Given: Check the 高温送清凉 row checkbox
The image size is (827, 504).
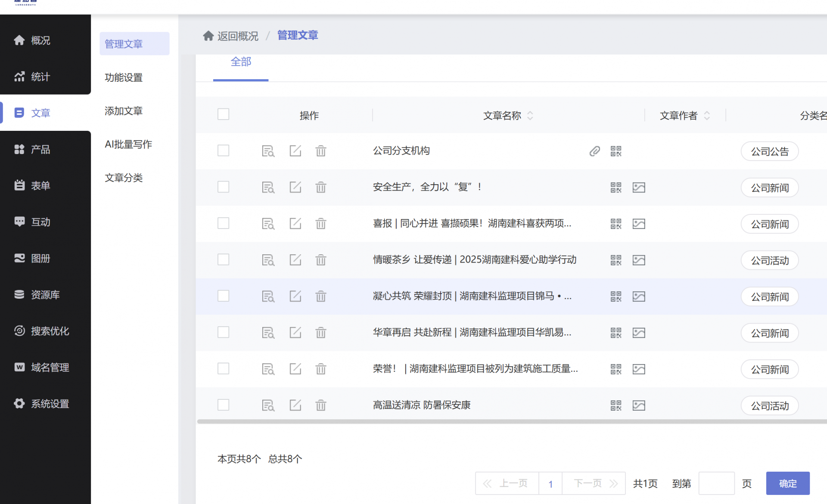Looking at the screenshot, I should [x=223, y=405].
